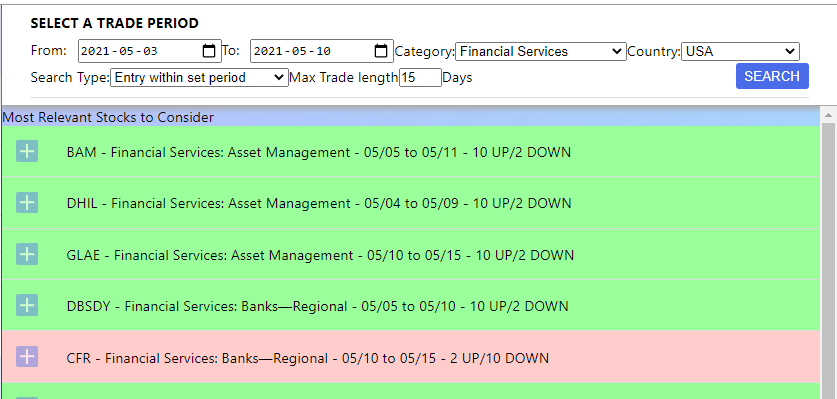This screenshot has width=837, height=399.
Task: Click the To date field 2021-05-10
Action: [321, 51]
